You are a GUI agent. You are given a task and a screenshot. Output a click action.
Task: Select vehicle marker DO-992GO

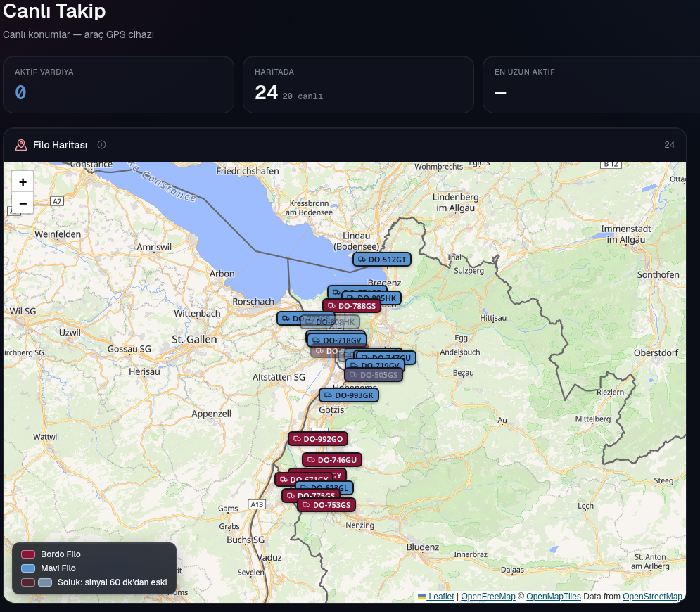coord(318,439)
